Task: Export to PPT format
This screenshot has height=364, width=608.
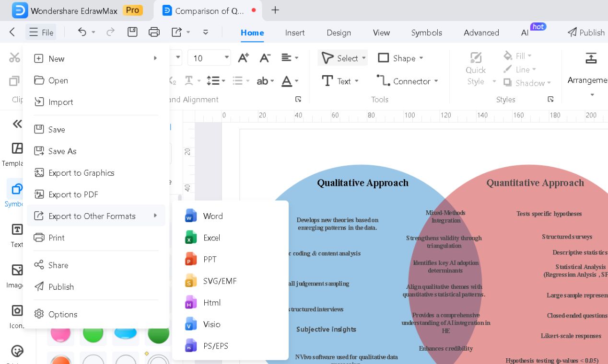Action: tap(230, 259)
